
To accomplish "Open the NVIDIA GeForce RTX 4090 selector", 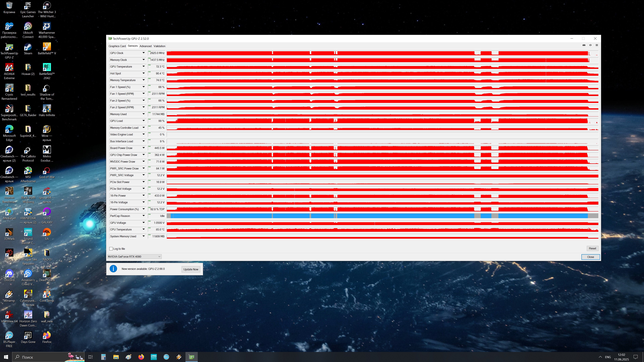I will (x=134, y=257).
